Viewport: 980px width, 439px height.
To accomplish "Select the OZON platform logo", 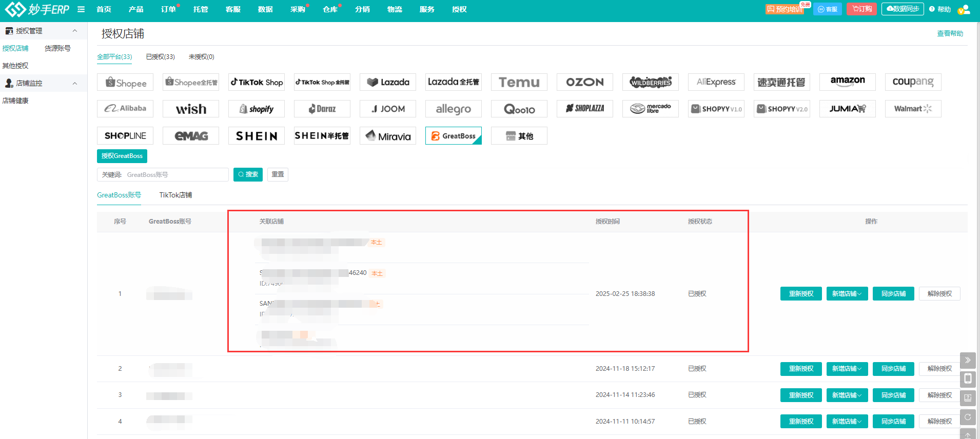I will click(585, 82).
